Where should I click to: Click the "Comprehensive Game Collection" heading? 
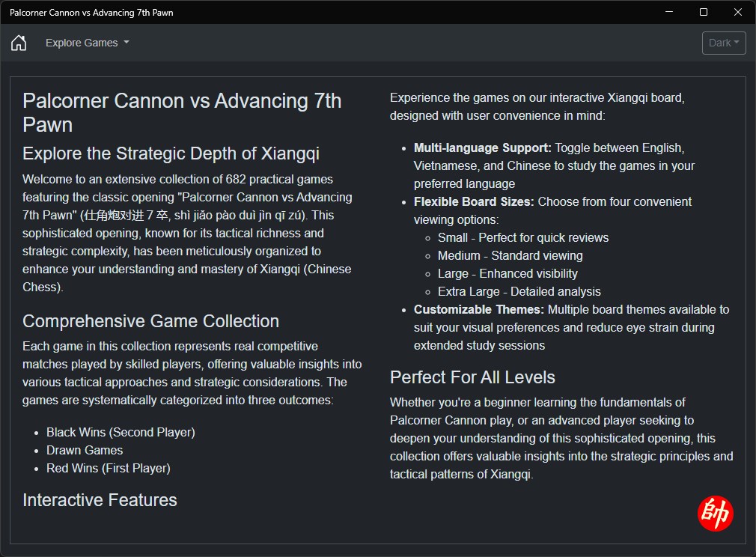150,321
